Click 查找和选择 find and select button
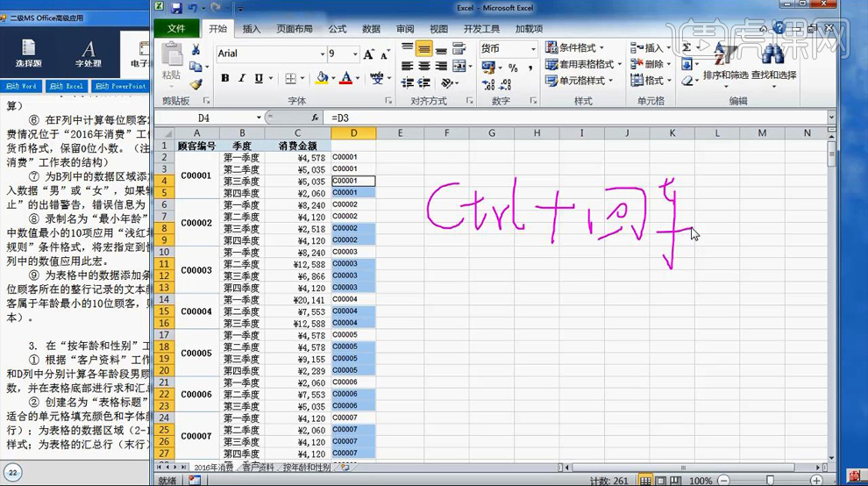 773,62
